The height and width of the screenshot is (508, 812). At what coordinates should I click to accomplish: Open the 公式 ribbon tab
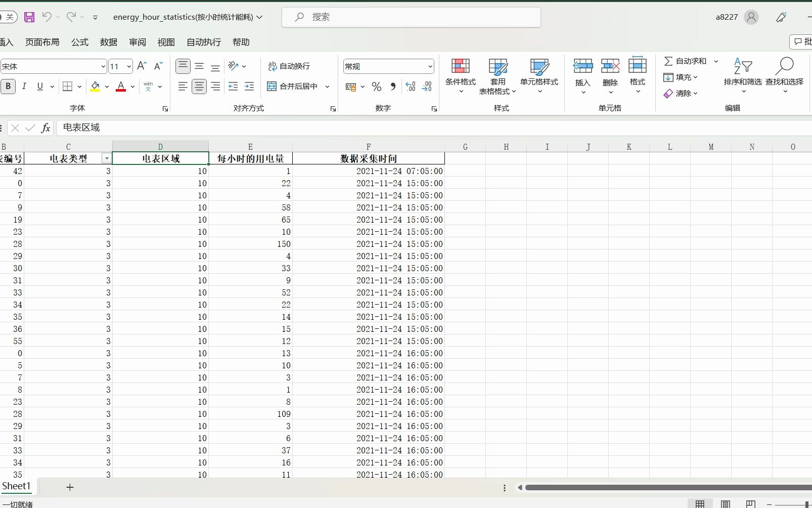click(80, 42)
